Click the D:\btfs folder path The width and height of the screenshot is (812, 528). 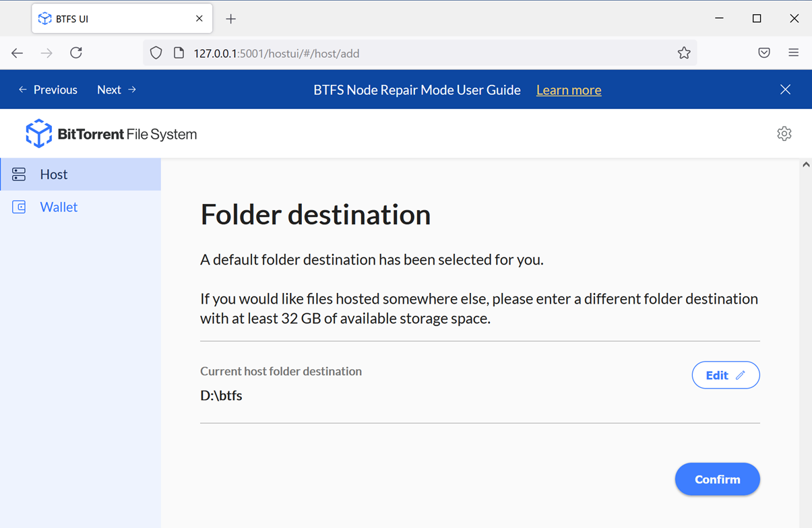coord(221,395)
